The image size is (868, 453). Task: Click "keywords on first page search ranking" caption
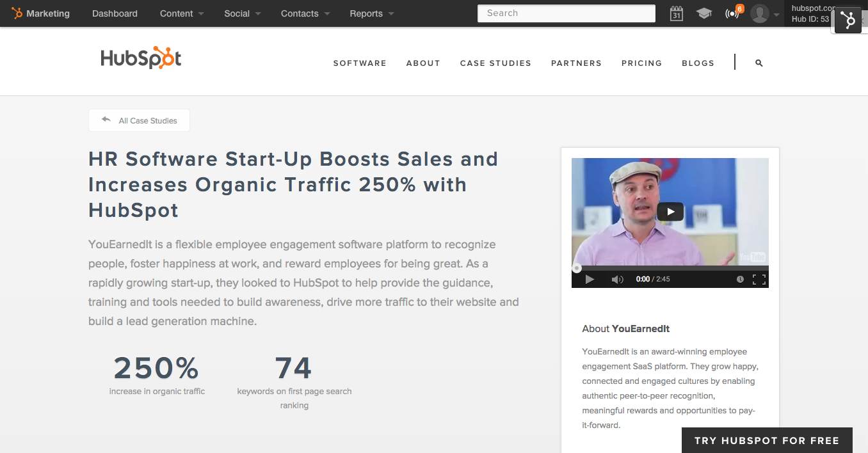[294, 398]
